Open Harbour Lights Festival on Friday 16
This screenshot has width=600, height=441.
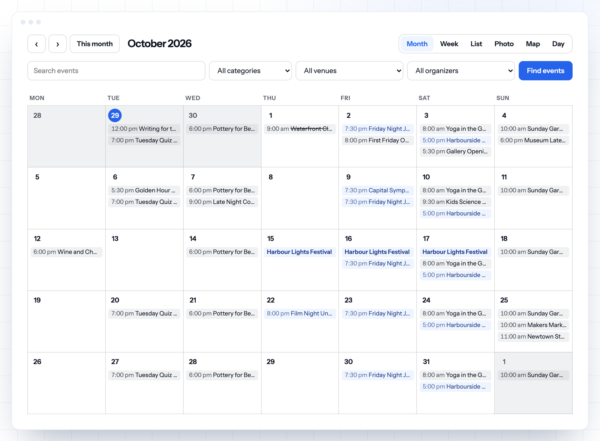[x=377, y=252]
